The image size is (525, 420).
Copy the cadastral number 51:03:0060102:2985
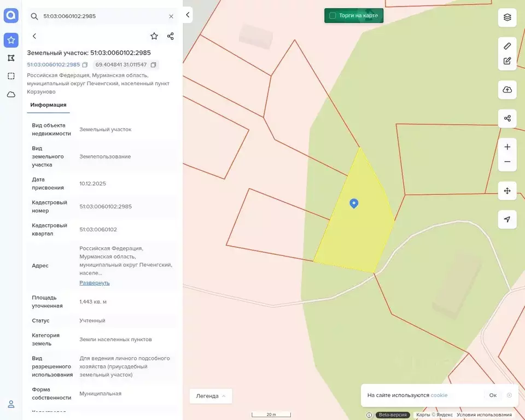85,65
